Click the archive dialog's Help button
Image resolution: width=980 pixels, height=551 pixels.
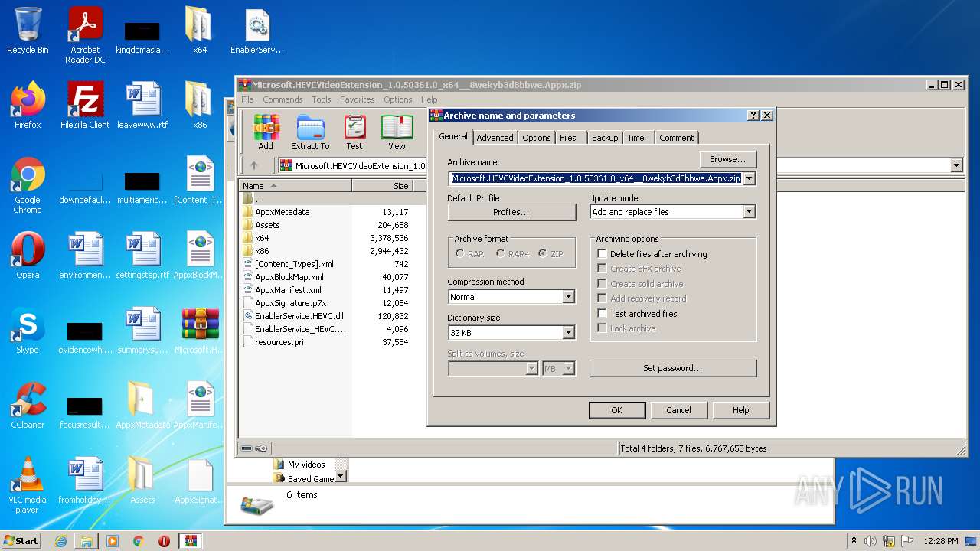(740, 410)
